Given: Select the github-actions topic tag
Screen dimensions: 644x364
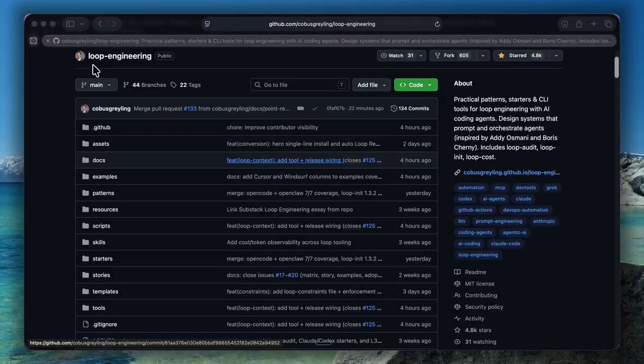Looking at the screenshot, I should click(475, 210).
